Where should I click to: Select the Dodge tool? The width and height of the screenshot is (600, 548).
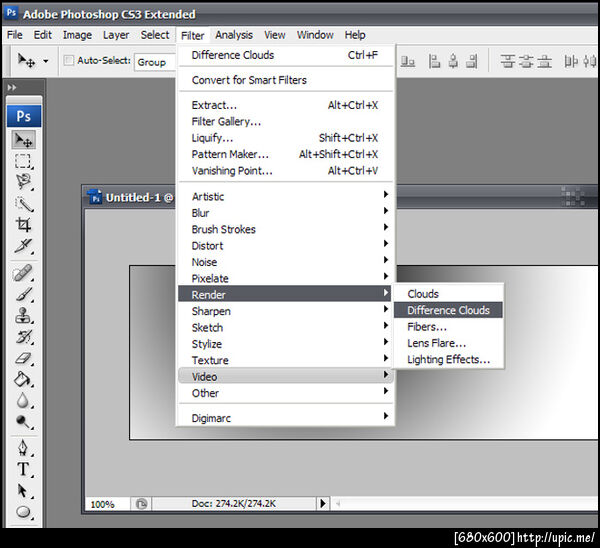(24, 422)
